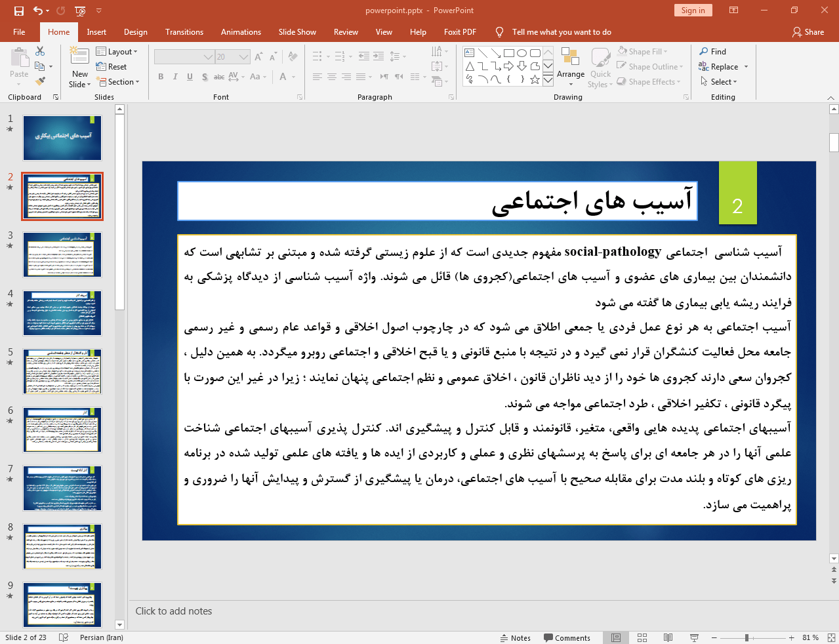Fit slide to current window
839x644 pixels.
pyautogui.click(x=831, y=637)
